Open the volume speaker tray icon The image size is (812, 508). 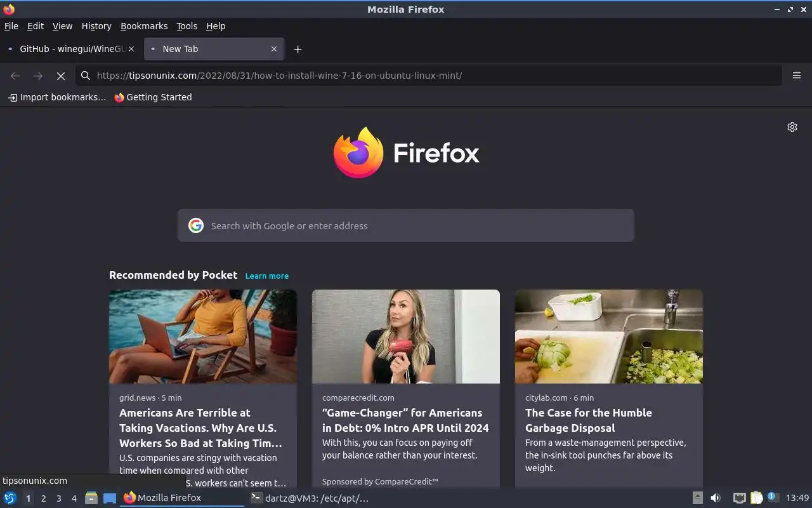coord(716,498)
